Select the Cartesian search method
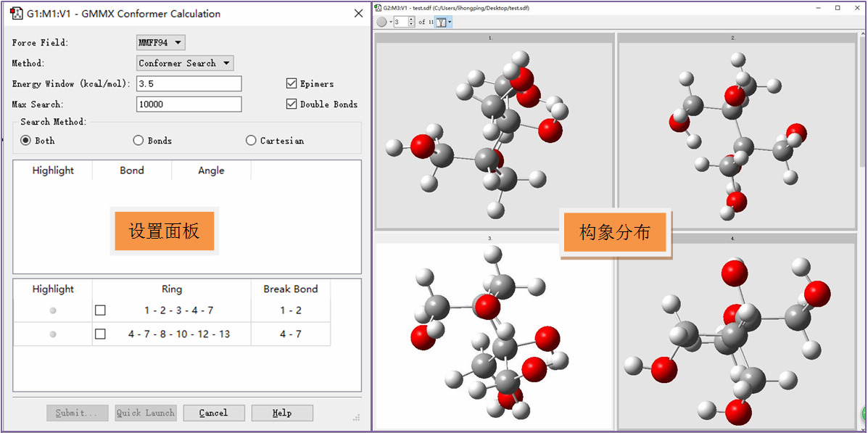 pos(251,140)
